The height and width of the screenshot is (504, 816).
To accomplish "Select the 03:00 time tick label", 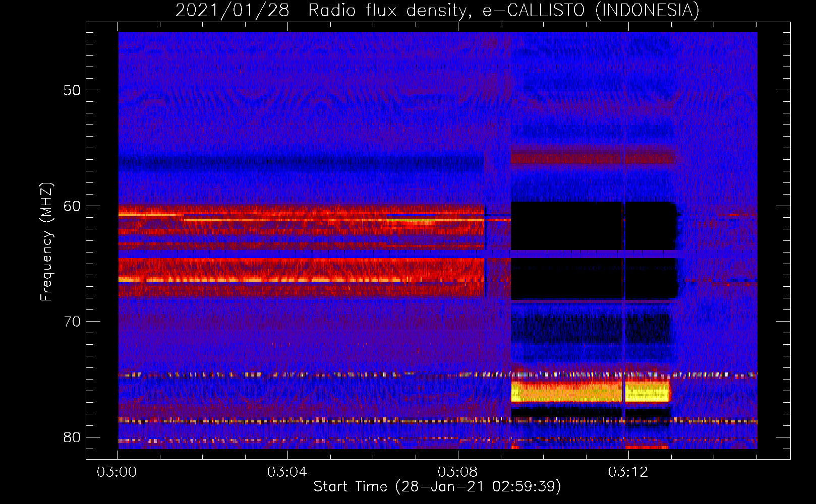I will (117, 472).
